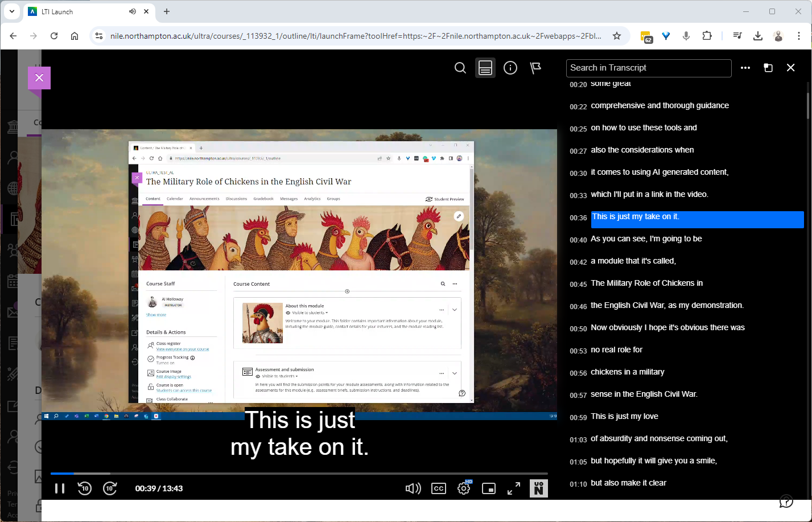Open the transcript more options menu
The image size is (812, 522).
(745, 68)
